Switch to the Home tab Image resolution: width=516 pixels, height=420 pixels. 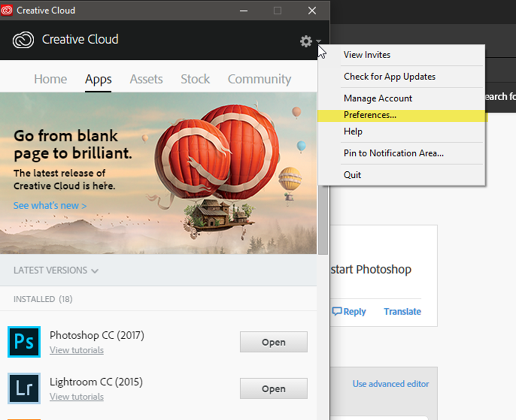[50, 79]
